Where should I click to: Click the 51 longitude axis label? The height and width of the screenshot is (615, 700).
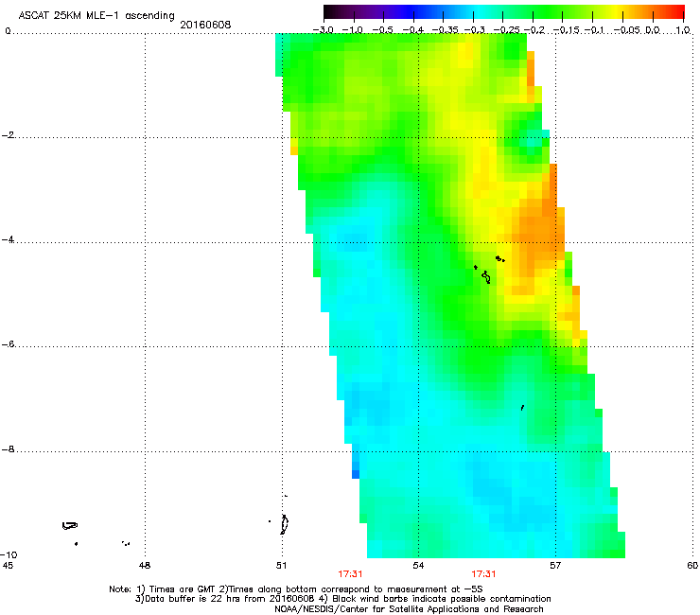click(x=281, y=566)
